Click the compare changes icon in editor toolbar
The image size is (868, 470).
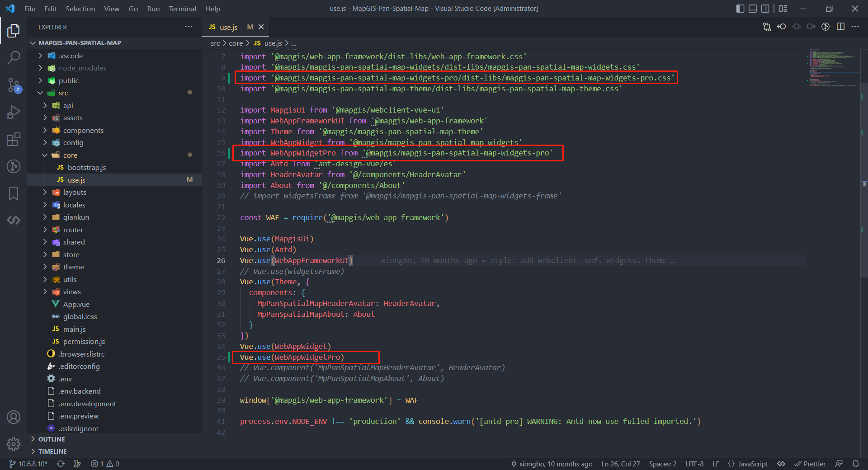767,27
